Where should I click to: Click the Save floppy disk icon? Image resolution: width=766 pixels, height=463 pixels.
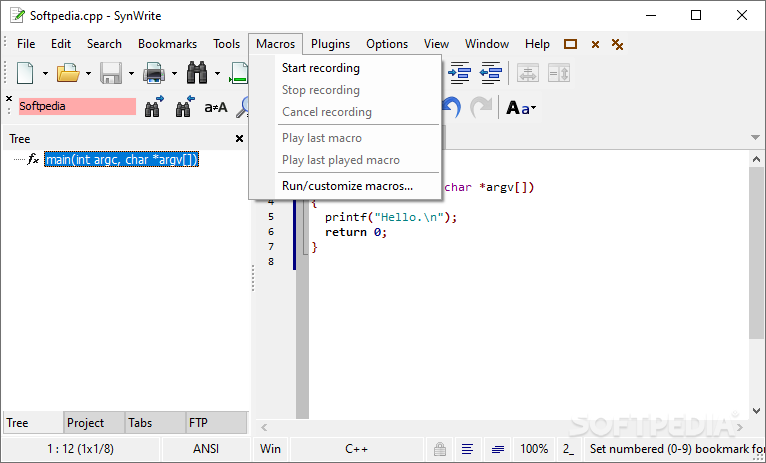[x=111, y=73]
